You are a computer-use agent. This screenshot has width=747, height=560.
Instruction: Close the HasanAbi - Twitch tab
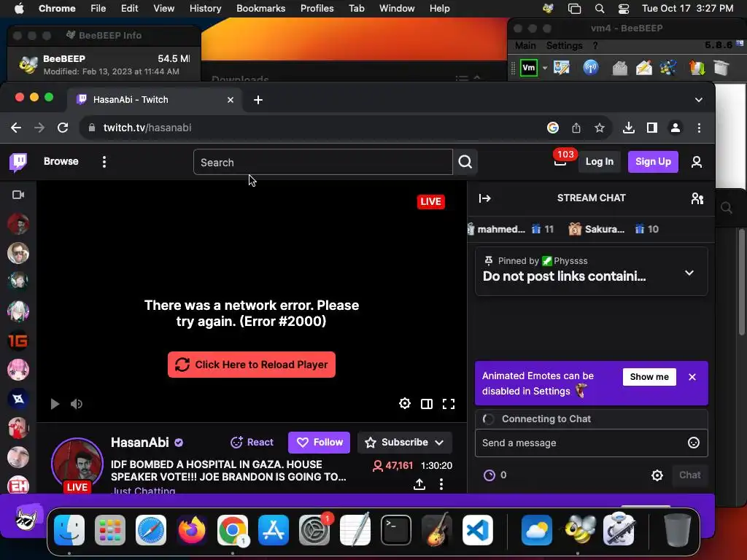click(x=230, y=100)
